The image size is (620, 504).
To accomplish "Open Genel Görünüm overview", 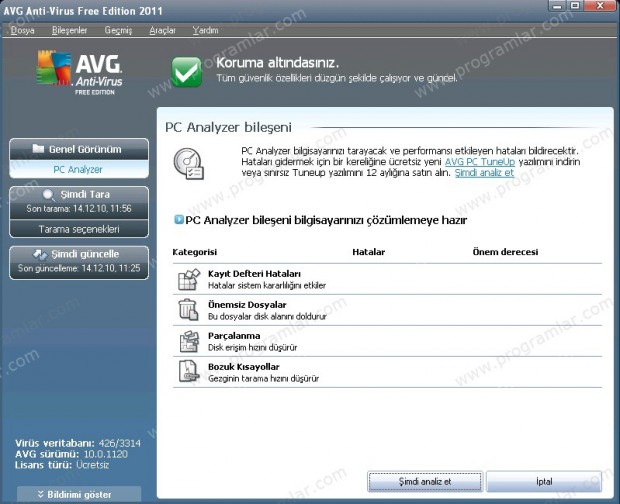I will pyautogui.click(x=79, y=149).
